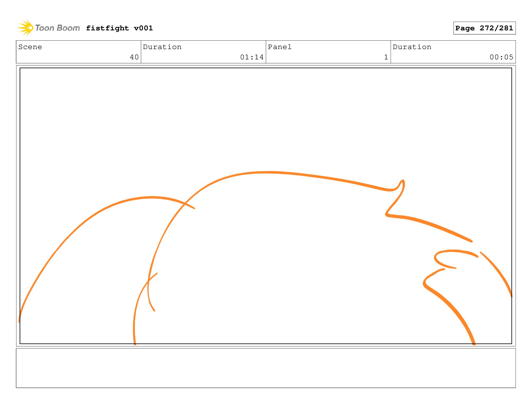
Task: Click the Toon Boom logo icon
Action: coord(26,28)
